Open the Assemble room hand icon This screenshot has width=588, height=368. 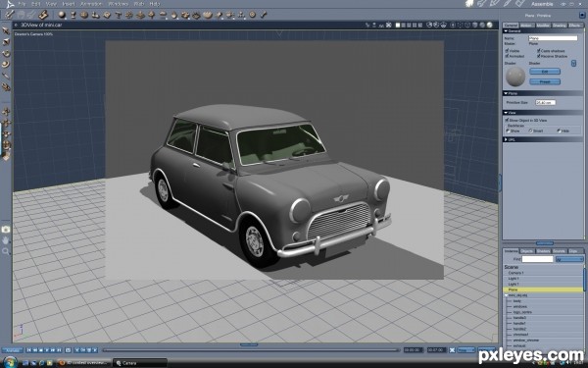(x=469, y=4)
